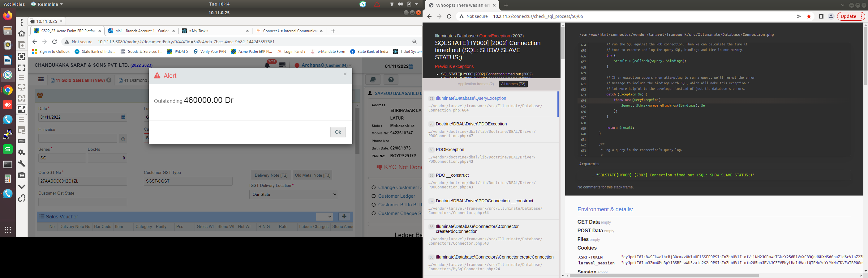Click the Series input field containing SG
868x278 pixels.
[62, 158]
